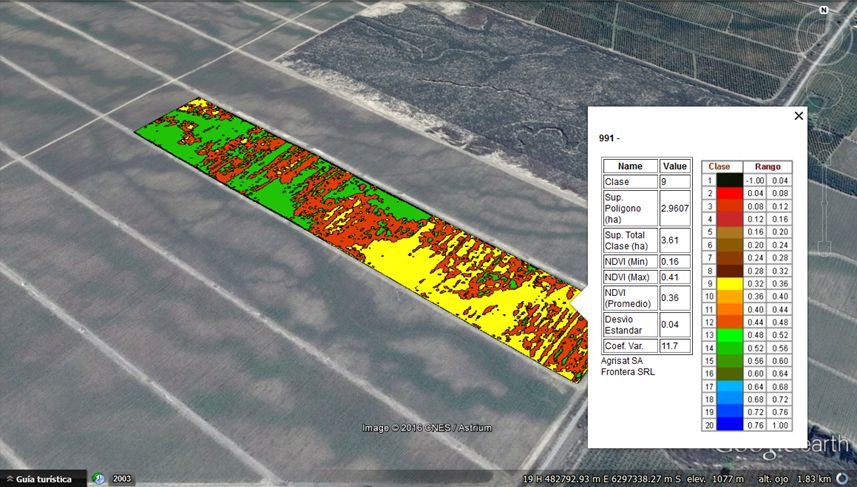Click the Rango column header in legend
This screenshot has height=487, width=857.
click(767, 167)
